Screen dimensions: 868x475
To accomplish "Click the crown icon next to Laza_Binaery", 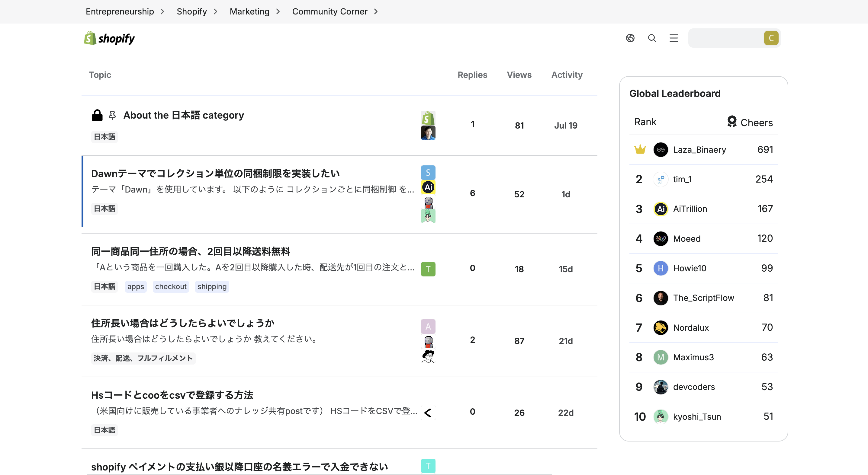I will pyautogui.click(x=640, y=149).
